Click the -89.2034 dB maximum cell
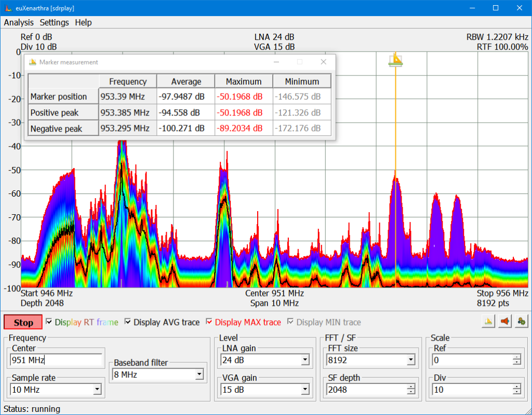Image resolution: width=532 pixels, height=415 pixels. pyautogui.click(x=244, y=128)
